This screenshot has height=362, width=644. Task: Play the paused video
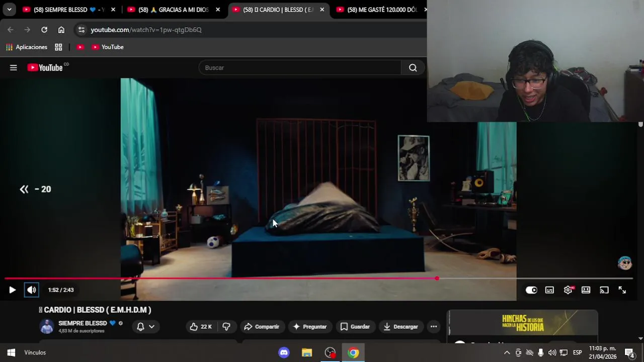[12, 290]
